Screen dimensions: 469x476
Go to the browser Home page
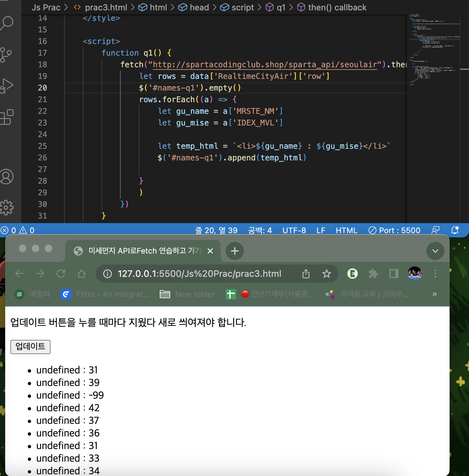pos(82,274)
